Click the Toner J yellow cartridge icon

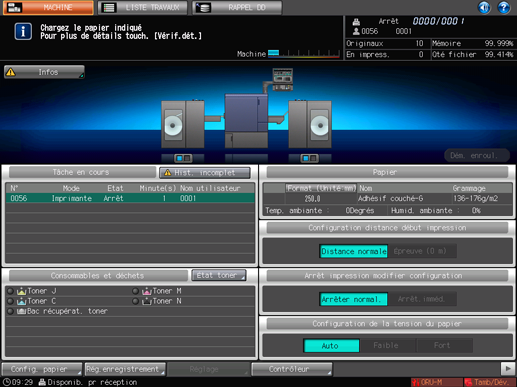coord(21,291)
